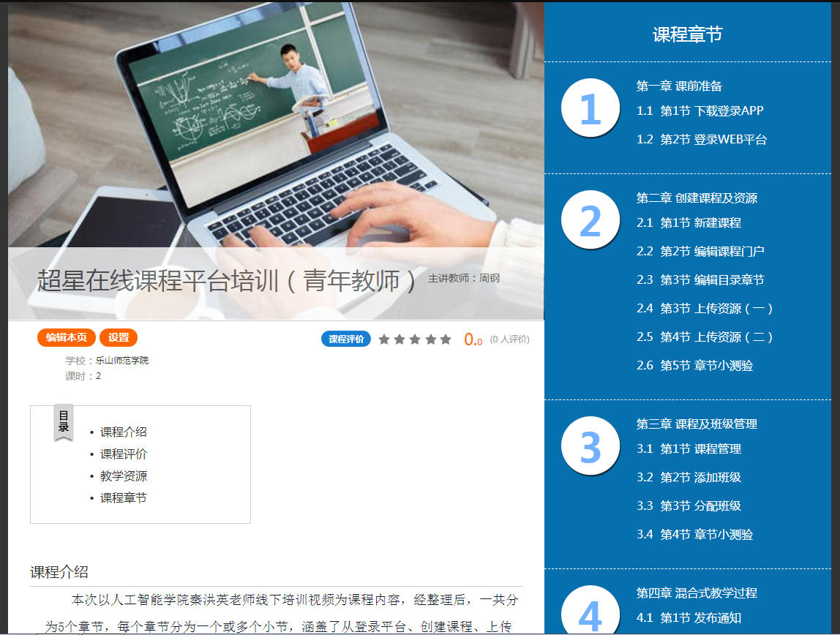The width and height of the screenshot is (840, 635).
Task: Click the 目录 bookmark ribbon icon
Action: point(64,422)
